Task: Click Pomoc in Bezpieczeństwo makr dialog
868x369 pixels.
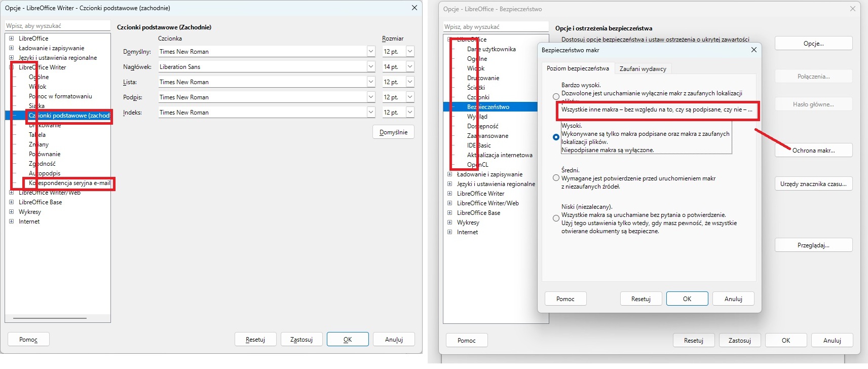Action: 565,299
